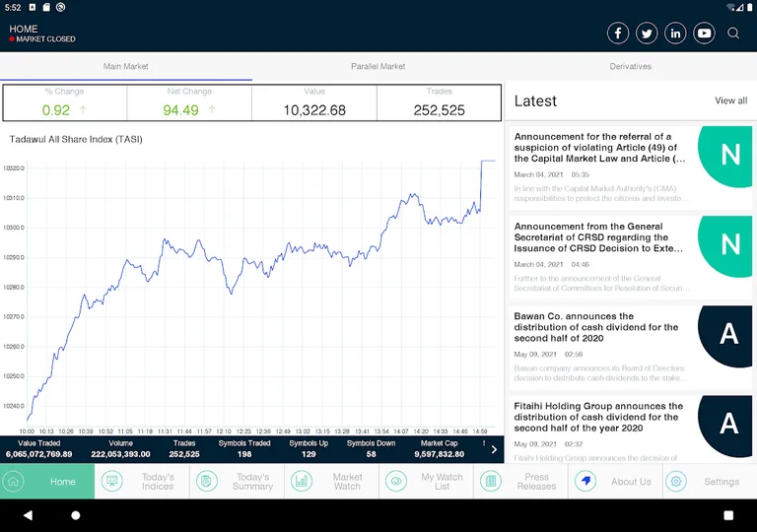The width and height of the screenshot is (757, 532).
Task: Tap the Android recent apps square
Action: coord(728,515)
